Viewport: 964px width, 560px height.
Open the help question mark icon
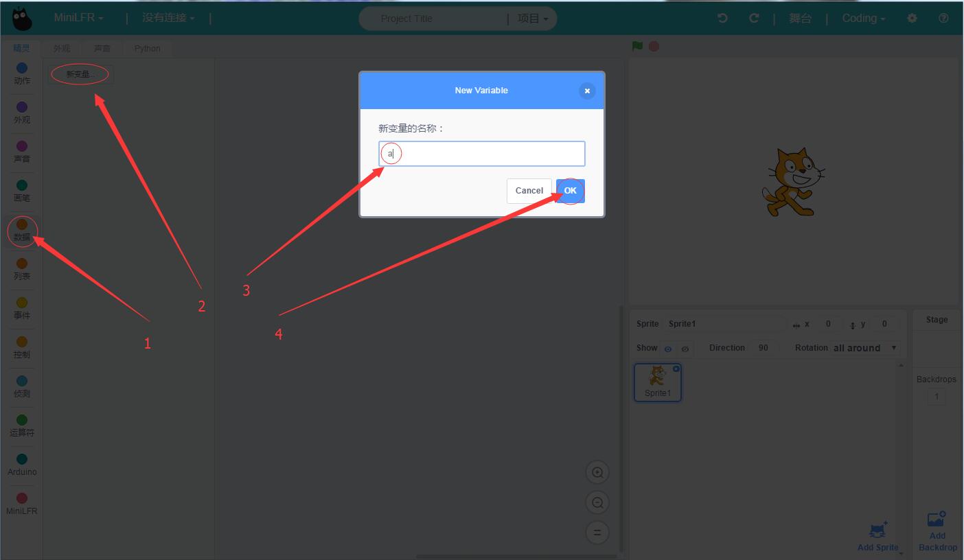tap(943, 19)
